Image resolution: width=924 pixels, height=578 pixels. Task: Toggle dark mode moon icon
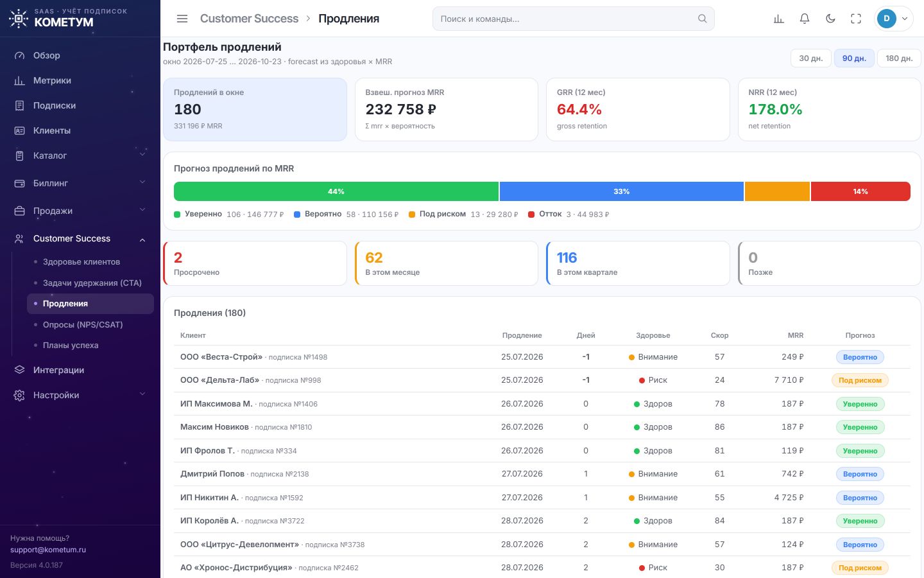coord(830,19)
